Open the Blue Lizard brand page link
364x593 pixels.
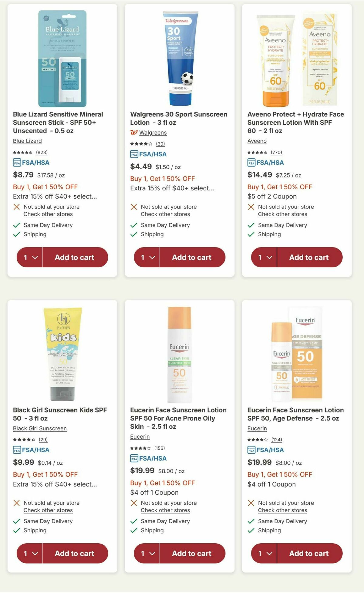[27, 141]
